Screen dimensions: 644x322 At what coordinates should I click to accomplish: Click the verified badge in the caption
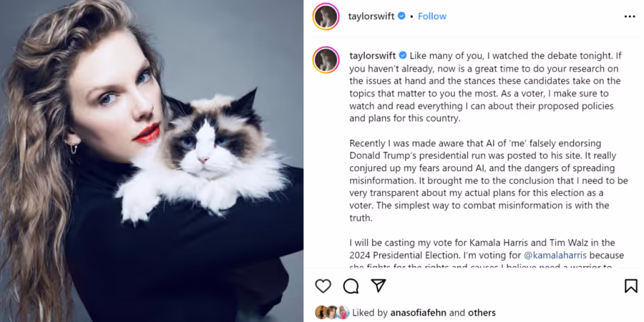tap(403, 55)
